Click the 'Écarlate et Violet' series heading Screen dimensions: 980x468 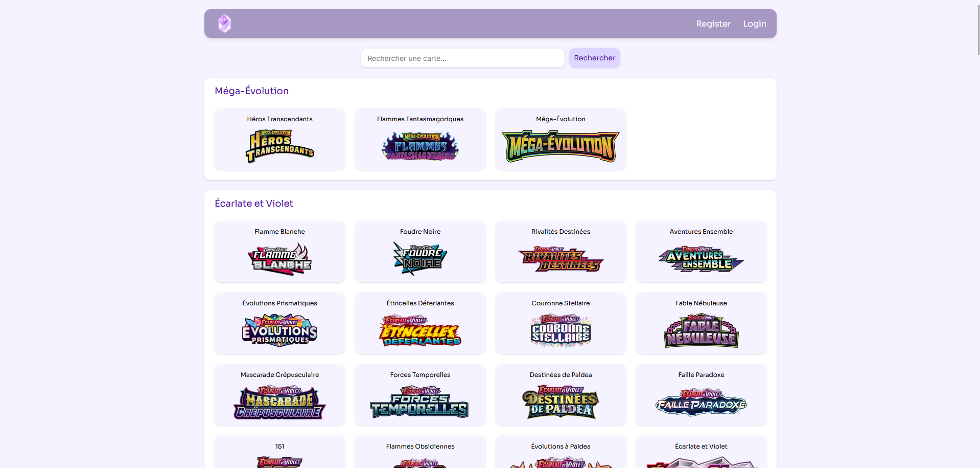254,204
